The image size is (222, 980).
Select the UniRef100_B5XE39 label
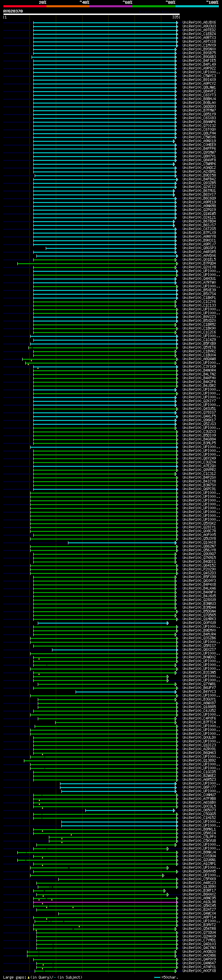199,290
